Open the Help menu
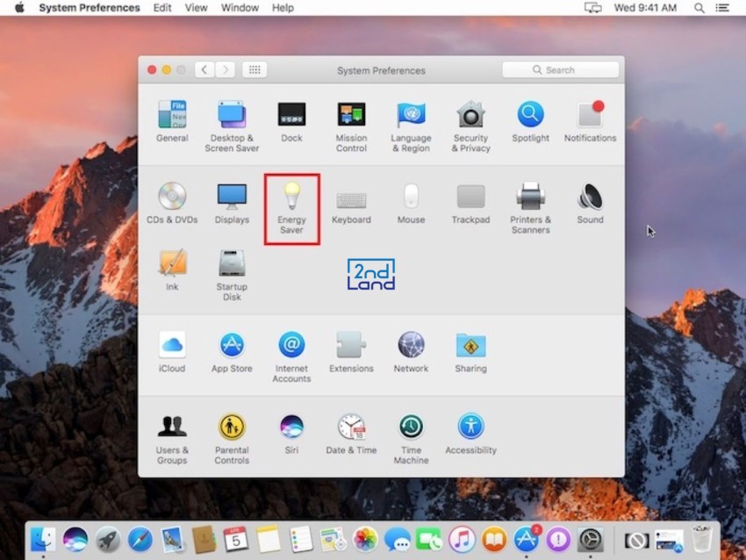The width and height of the screenshot is (746, 560). point(283,8)
